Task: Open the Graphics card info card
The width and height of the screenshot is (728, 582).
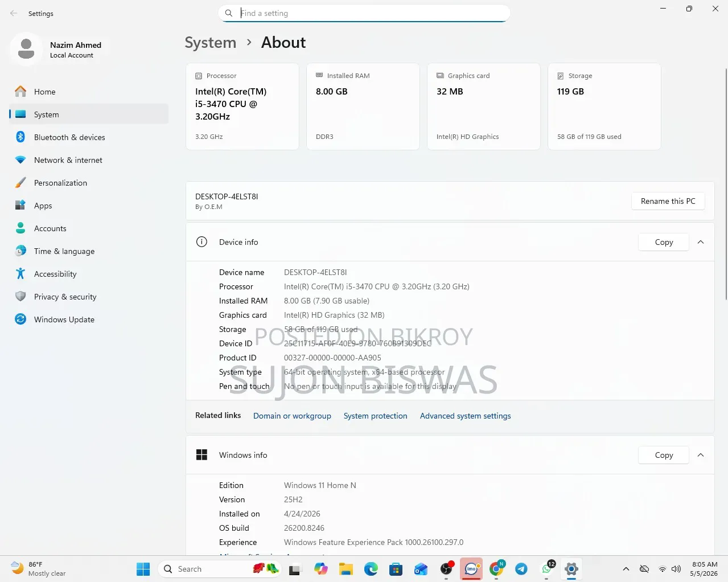Action: [484, 106]
